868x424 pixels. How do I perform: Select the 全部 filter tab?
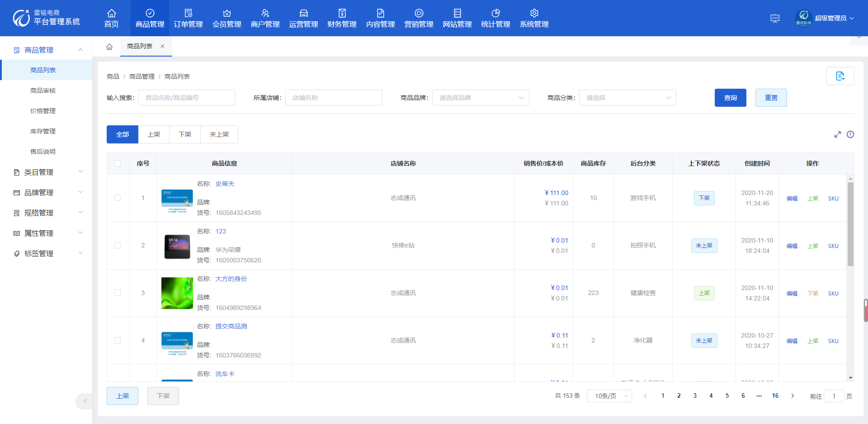tap(123, 134)
